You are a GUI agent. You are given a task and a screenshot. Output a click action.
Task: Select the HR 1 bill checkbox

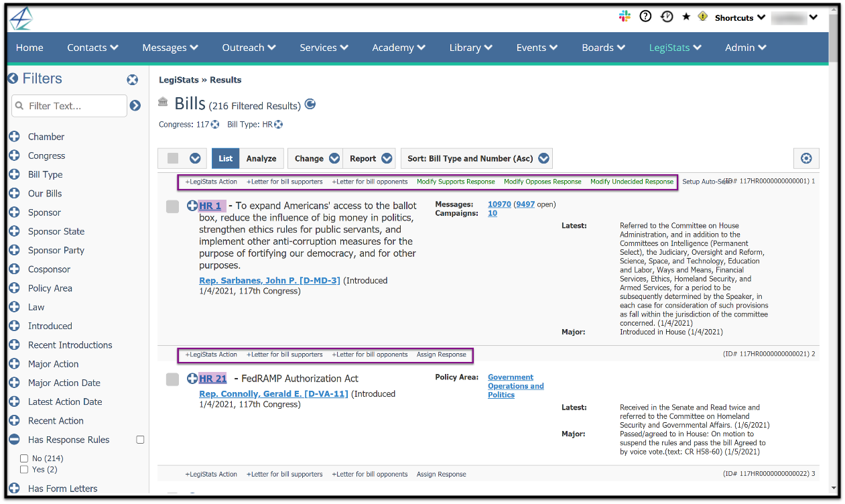173,206
